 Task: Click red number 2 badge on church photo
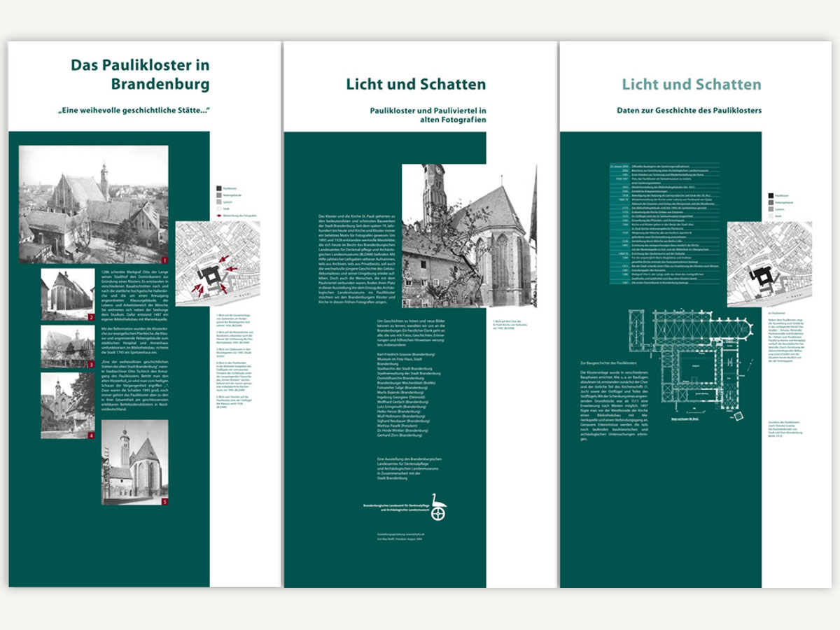[90, 317]
